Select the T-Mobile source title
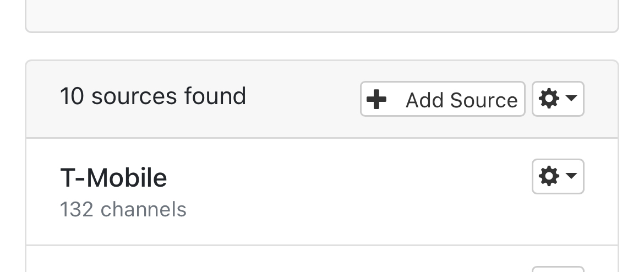Viewport: 644px width, 272px height. 113,178
